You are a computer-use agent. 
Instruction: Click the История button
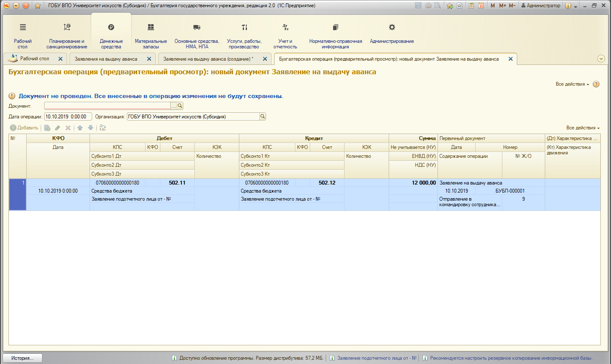23,358
